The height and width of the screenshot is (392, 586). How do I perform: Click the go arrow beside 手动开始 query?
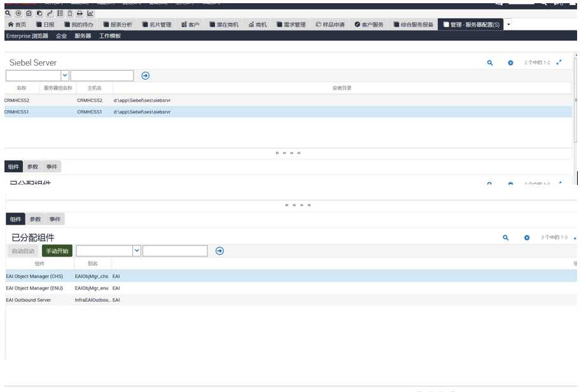click(x=220, y=251)
